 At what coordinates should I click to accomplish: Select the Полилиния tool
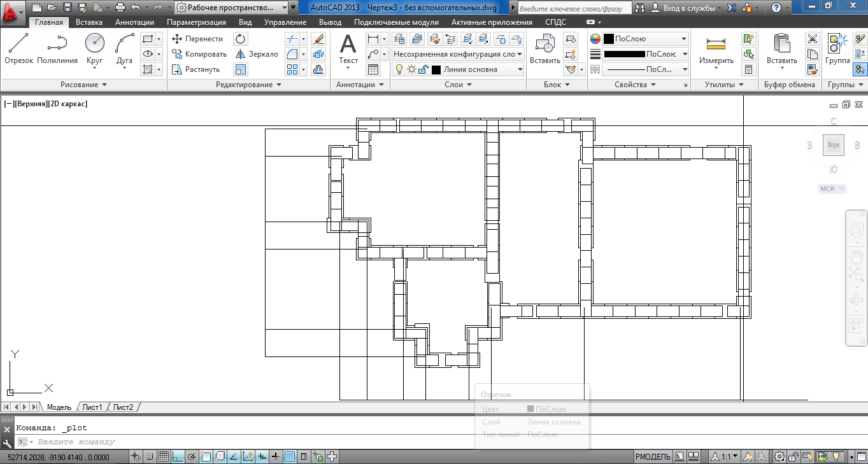tap(57, 49)
